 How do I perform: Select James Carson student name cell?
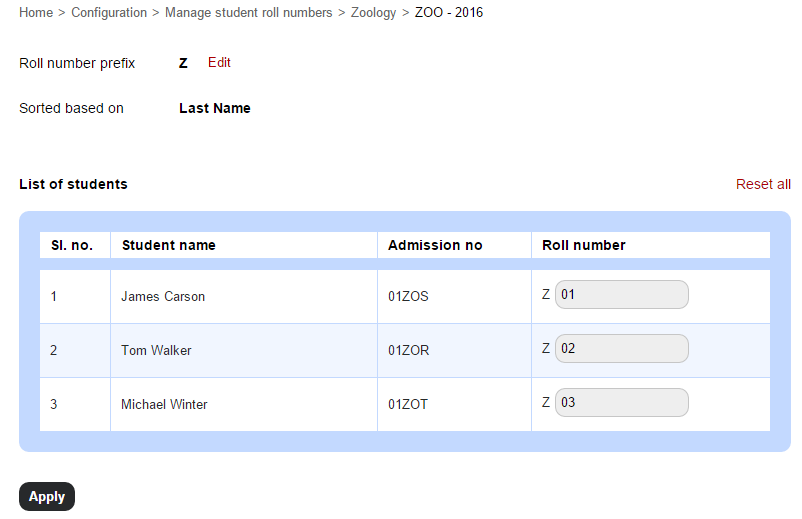pos(244,297)
